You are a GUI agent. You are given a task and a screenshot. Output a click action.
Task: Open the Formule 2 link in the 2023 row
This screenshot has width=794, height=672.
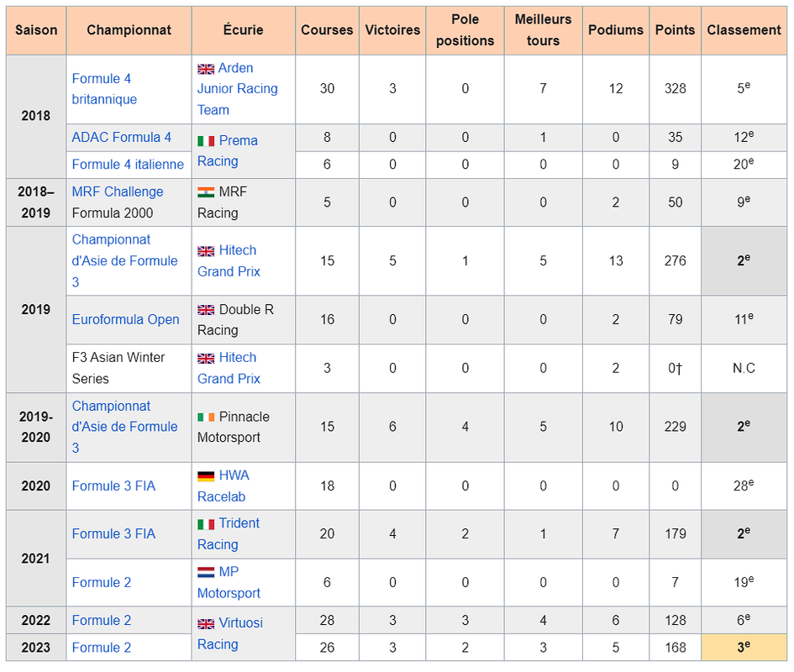[102, 648]
